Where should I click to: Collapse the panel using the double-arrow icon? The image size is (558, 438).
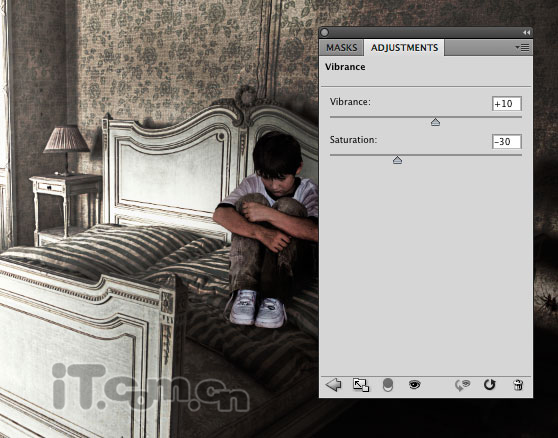527,32
